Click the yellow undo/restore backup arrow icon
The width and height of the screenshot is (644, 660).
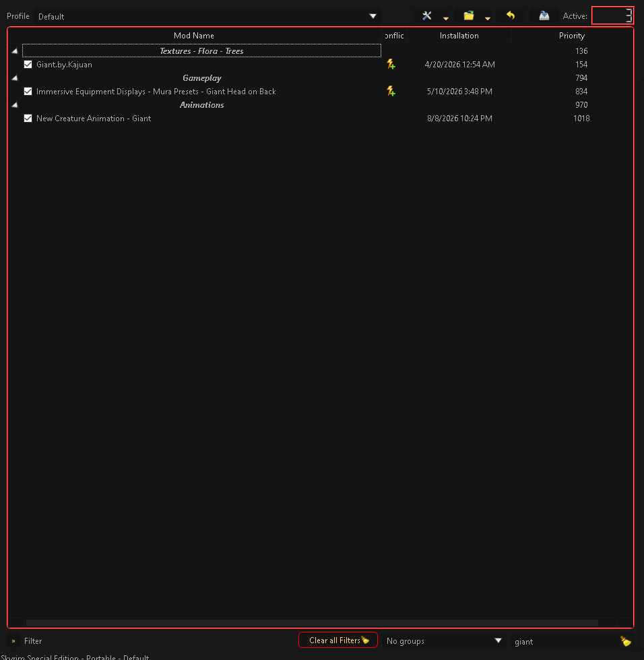511,16
